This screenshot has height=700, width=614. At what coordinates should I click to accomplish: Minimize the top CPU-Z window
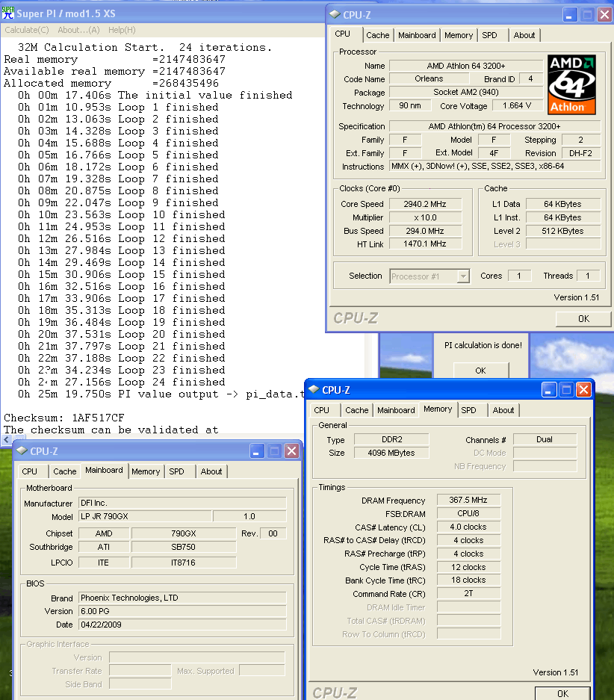click(569, 15)
